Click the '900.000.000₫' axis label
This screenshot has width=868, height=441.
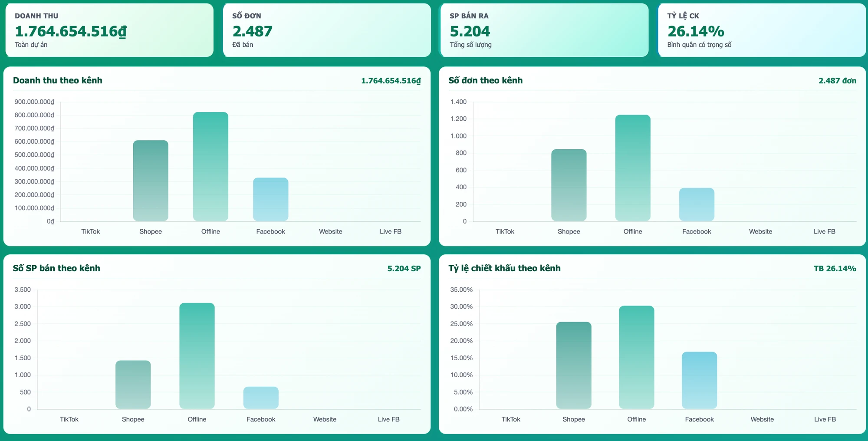[x=35, y=102]
